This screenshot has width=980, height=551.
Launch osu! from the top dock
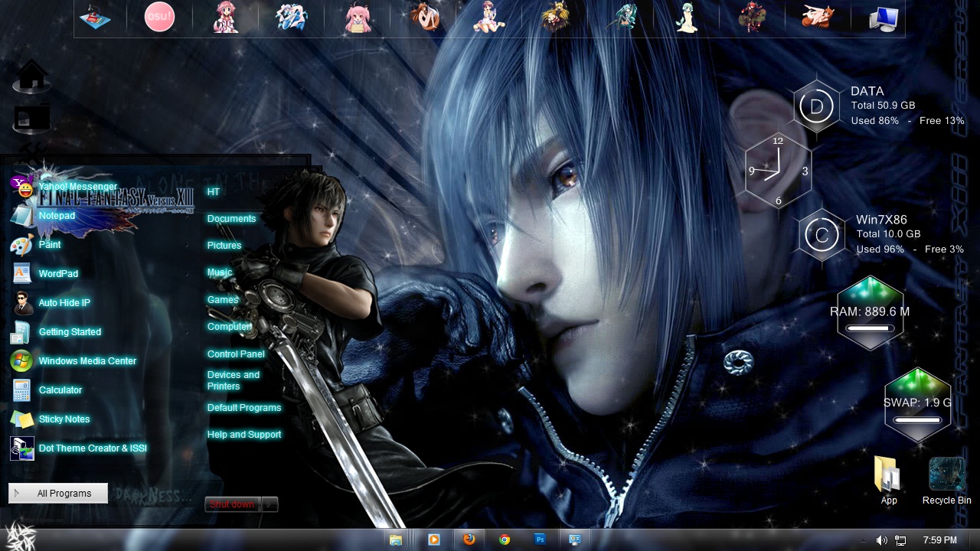coord(159,17)
